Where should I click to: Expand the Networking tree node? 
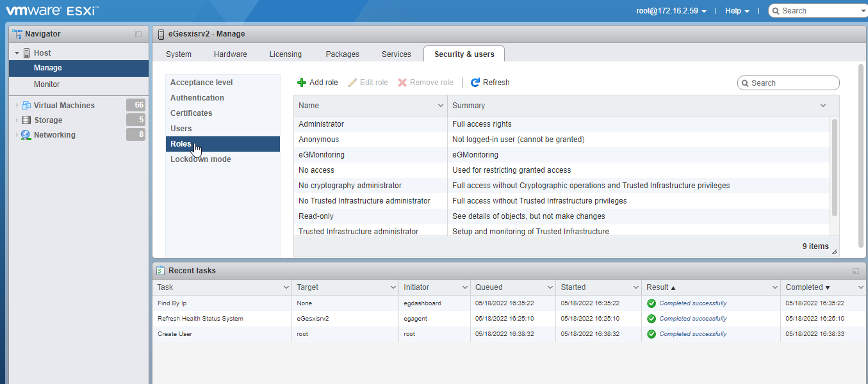pos(17,135)
